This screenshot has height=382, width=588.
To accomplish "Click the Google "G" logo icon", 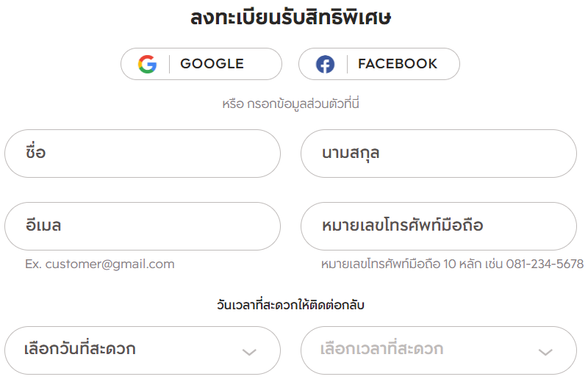I will [x=147, y=64].
